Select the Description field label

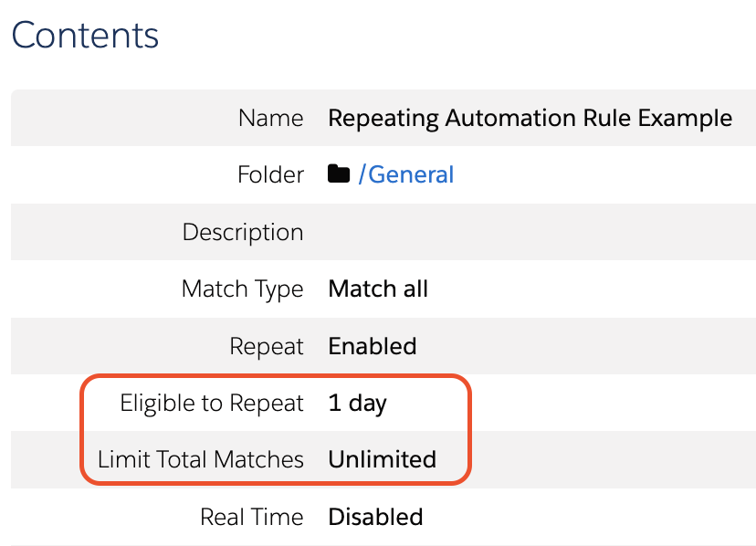243,232
